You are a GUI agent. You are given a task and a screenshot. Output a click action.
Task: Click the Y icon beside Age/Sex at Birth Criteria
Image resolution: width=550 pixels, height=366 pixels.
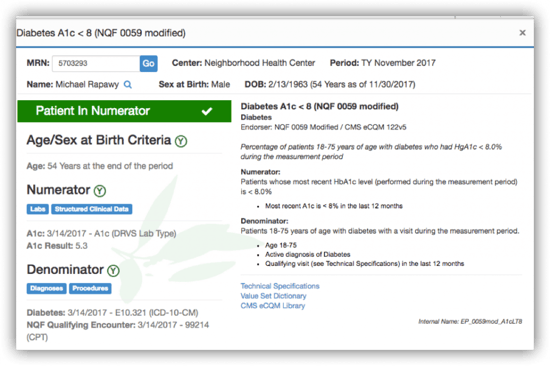coord(181,141)
